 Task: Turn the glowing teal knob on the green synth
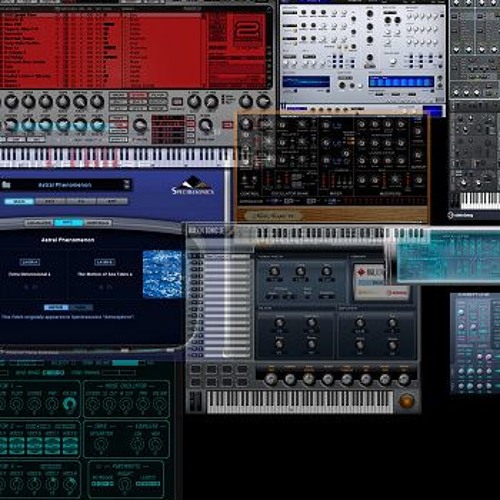coord(69,404)
